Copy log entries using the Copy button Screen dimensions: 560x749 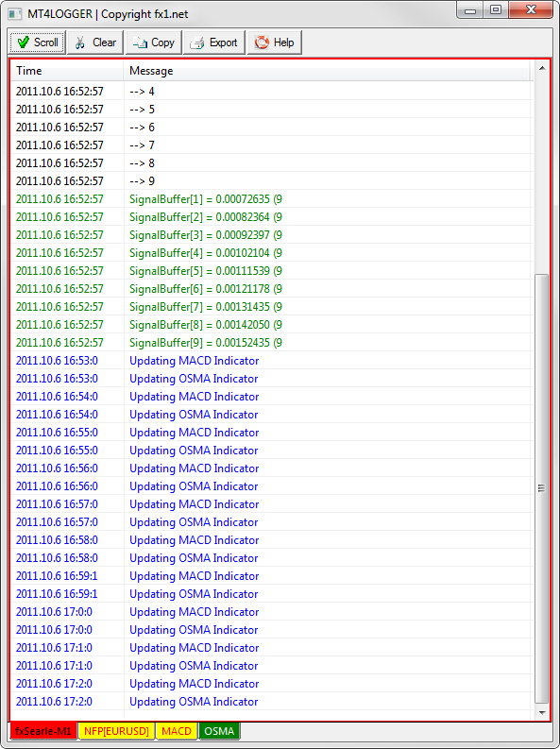(153, 43)
